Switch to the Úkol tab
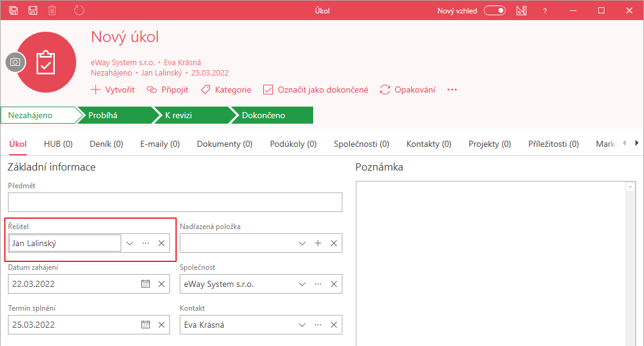Screen dimensions: 644x346 coord(18,144)
